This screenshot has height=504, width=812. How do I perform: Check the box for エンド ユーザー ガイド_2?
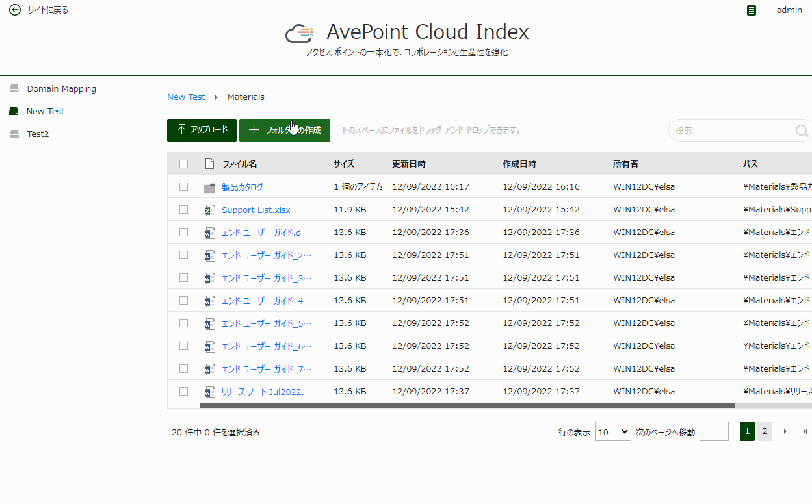coord(184,255)
